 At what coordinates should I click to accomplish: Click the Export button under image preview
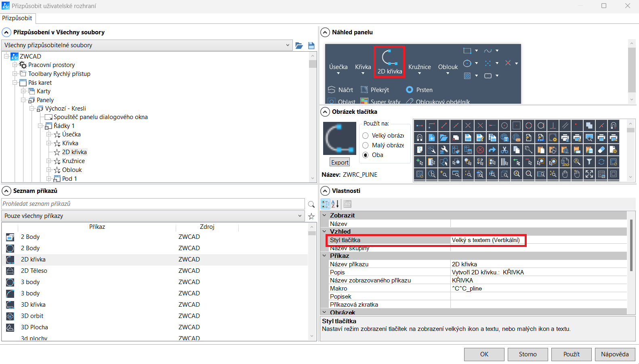click(340, 162)
